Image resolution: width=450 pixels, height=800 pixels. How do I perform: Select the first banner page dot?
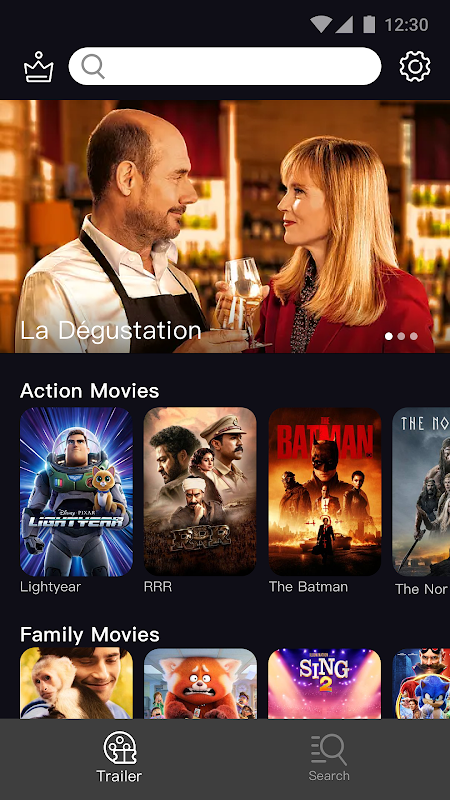[x=389, y=336]
